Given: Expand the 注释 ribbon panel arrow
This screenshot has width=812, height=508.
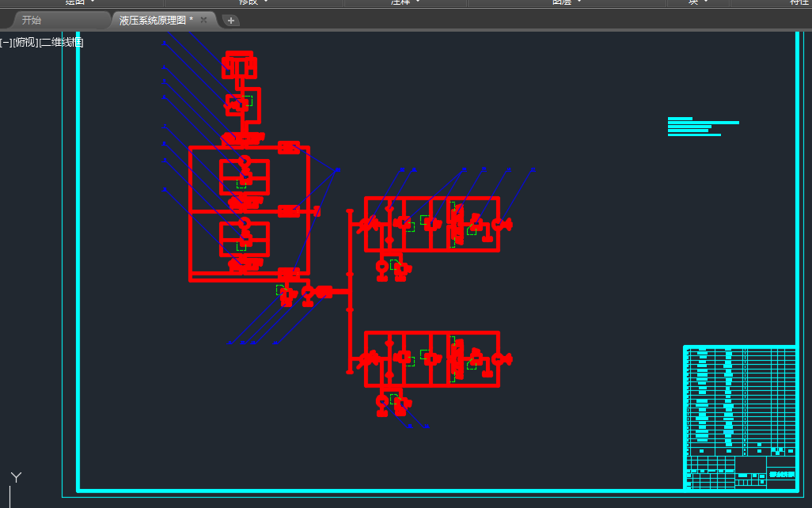Looking at the screenshot, I should 418,2.
